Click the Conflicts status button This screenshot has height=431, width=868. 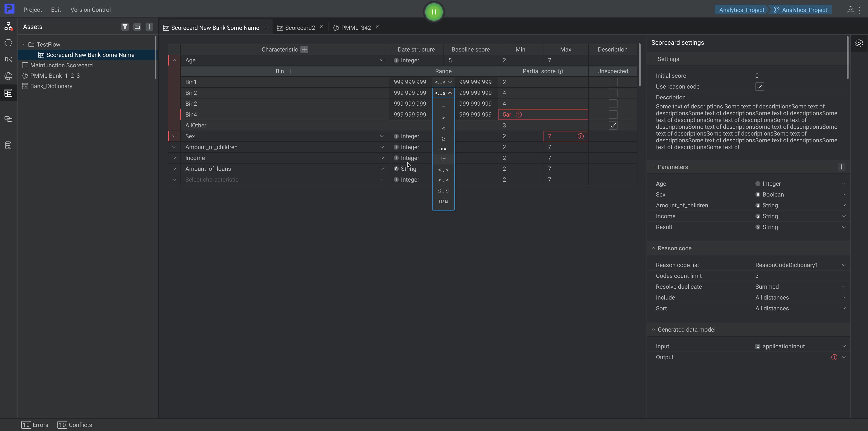pyautogui.click(x=74, y=425)
